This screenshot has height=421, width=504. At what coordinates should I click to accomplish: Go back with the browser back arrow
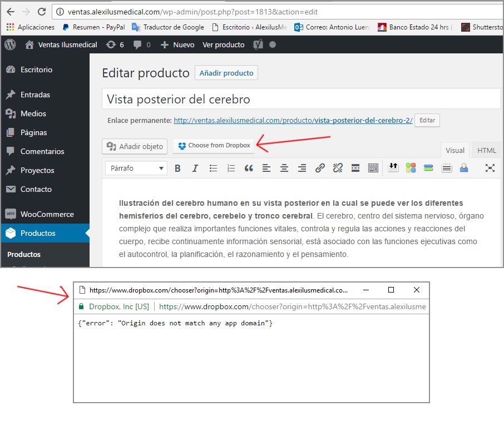[11, 12]
